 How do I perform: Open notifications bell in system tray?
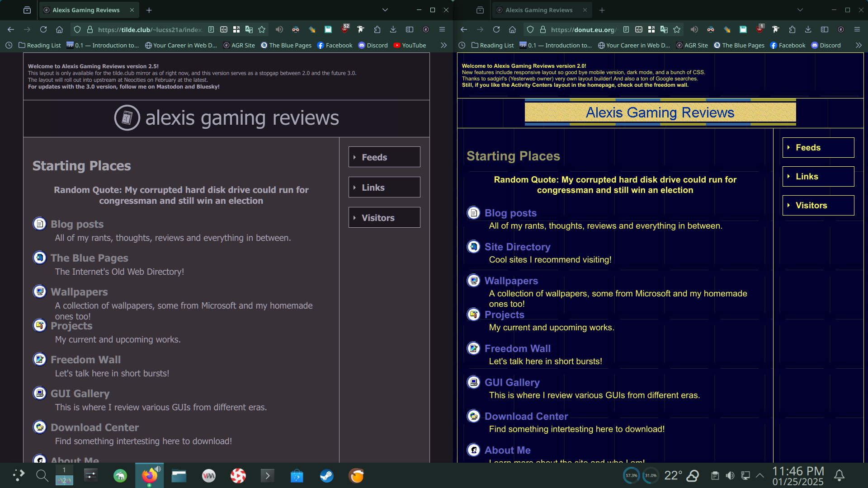point(840,475)
